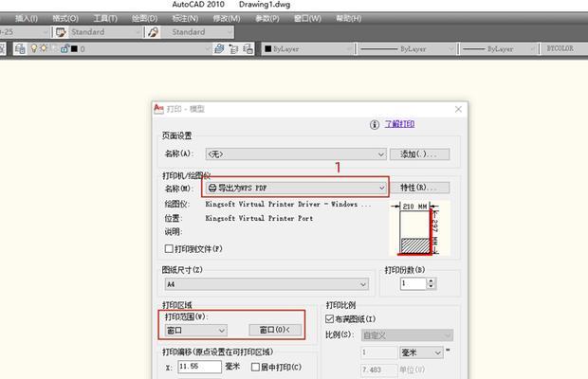This screenshot has width=588, height=379.
Task: Click the AutoCAD icon in the print dialog title
Action: tap(159, 109)
